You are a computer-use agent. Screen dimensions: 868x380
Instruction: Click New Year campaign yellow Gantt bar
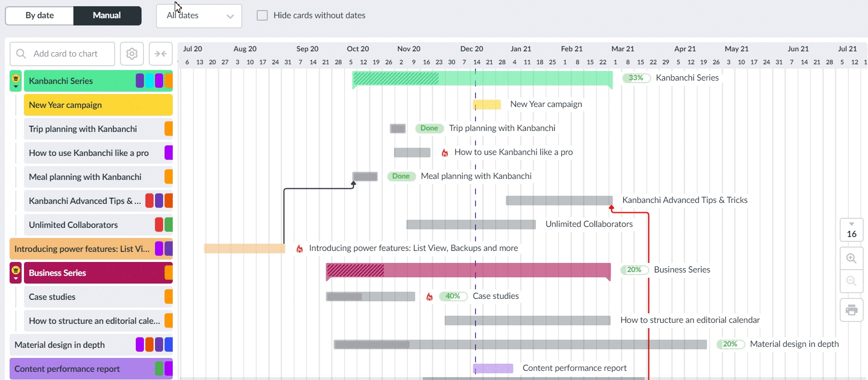487,105
